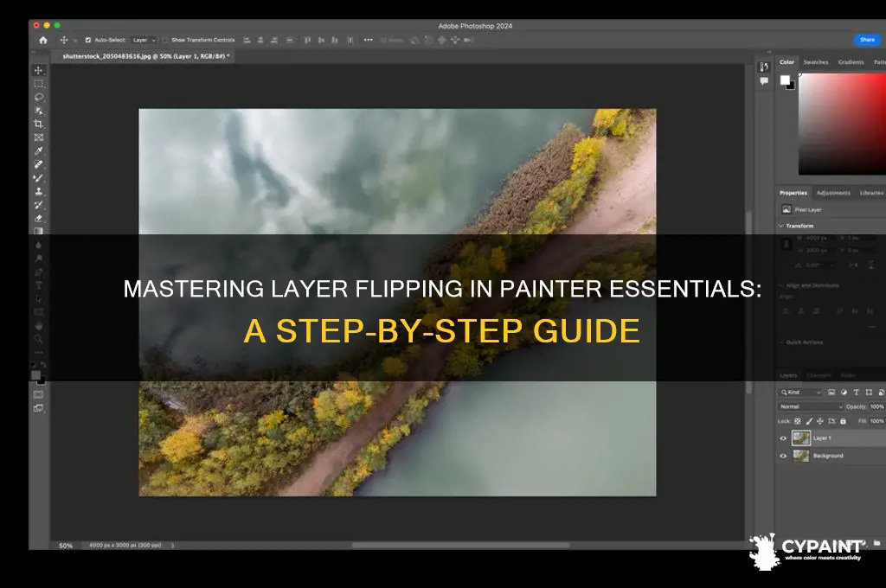This screenshot has height=588, width=886.
Task: Select the Color panel tab
Action: coord(786,62)
